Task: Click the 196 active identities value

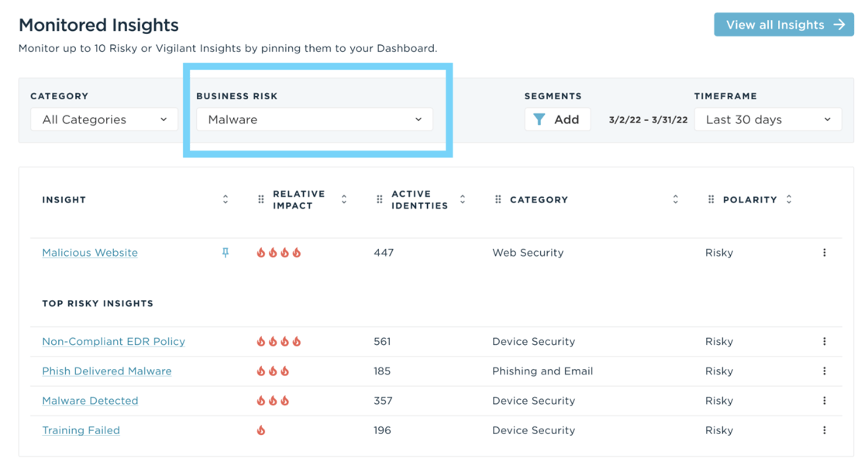Action: (x=382, y=430)
